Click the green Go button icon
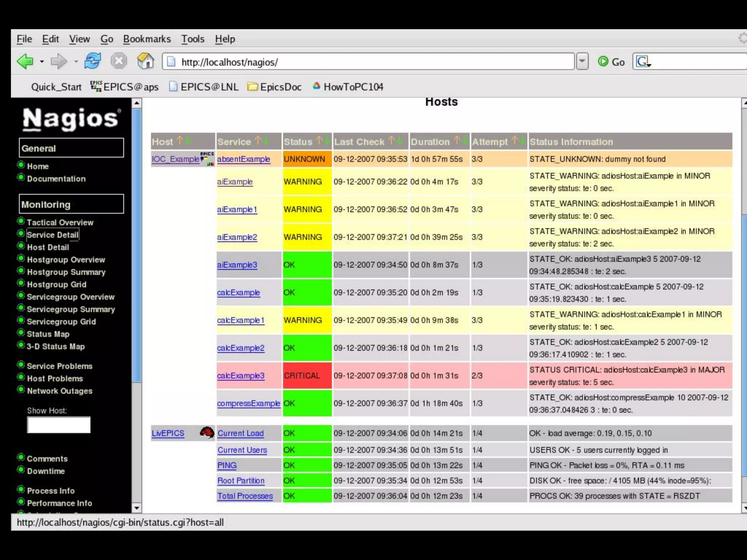Image resolution: width=747 pixels, height=560 pixels. pyautogui.click(x=603, y=62)
